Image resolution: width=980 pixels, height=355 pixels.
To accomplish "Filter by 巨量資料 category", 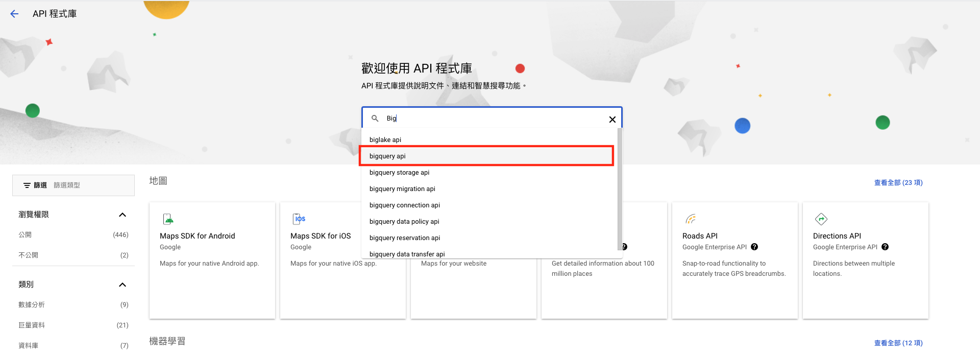I will click(73, 325).
